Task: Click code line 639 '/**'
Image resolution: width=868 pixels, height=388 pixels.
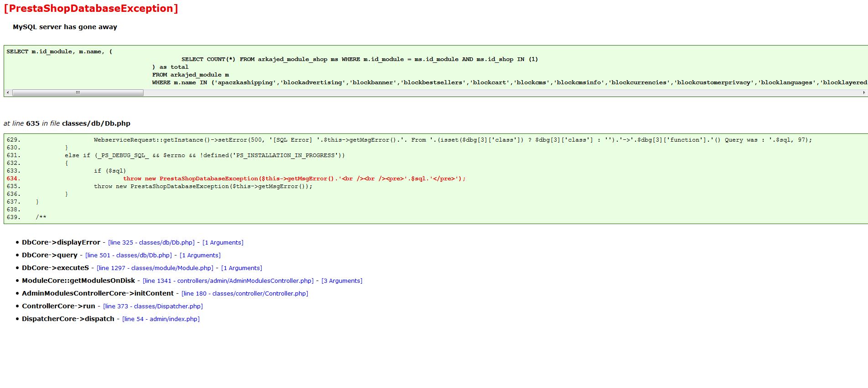Action: click(41, 217)
